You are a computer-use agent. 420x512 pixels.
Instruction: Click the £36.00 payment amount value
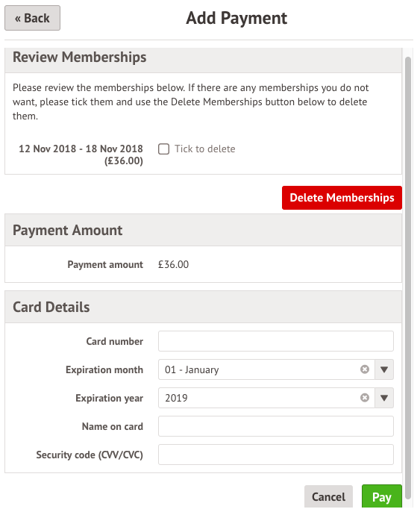173,264
